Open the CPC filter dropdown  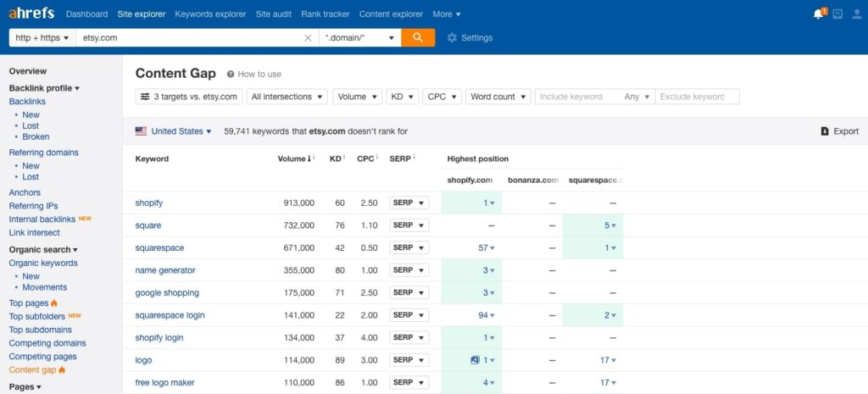[x=442, y=97]
